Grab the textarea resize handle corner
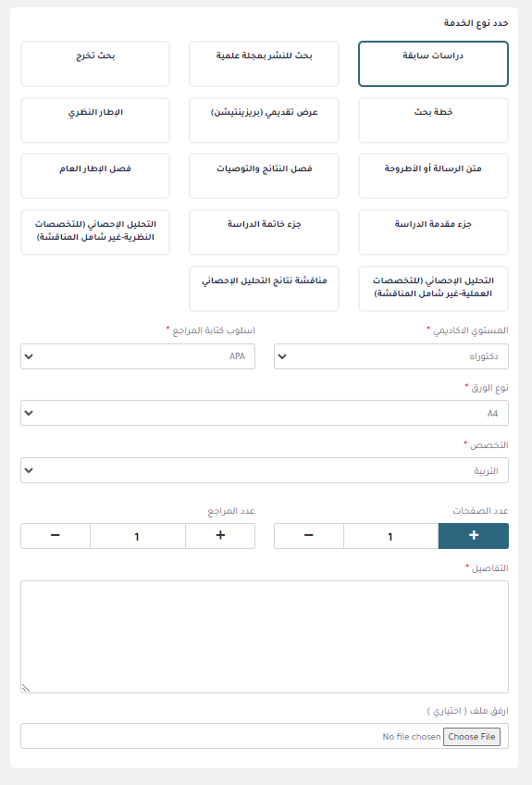Image resolution: width=532 pixels, height=785 pixels. tap(26, 688)
